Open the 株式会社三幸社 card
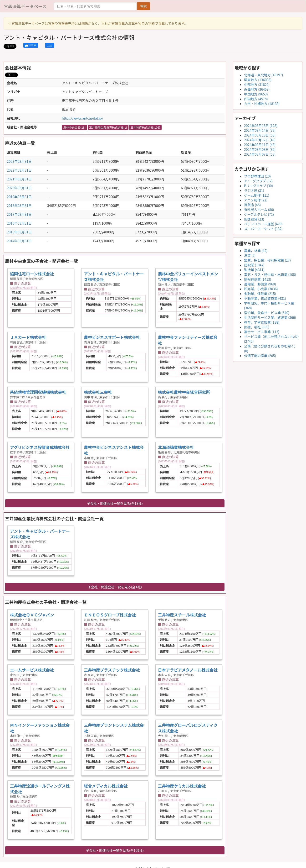 point(98,392)
